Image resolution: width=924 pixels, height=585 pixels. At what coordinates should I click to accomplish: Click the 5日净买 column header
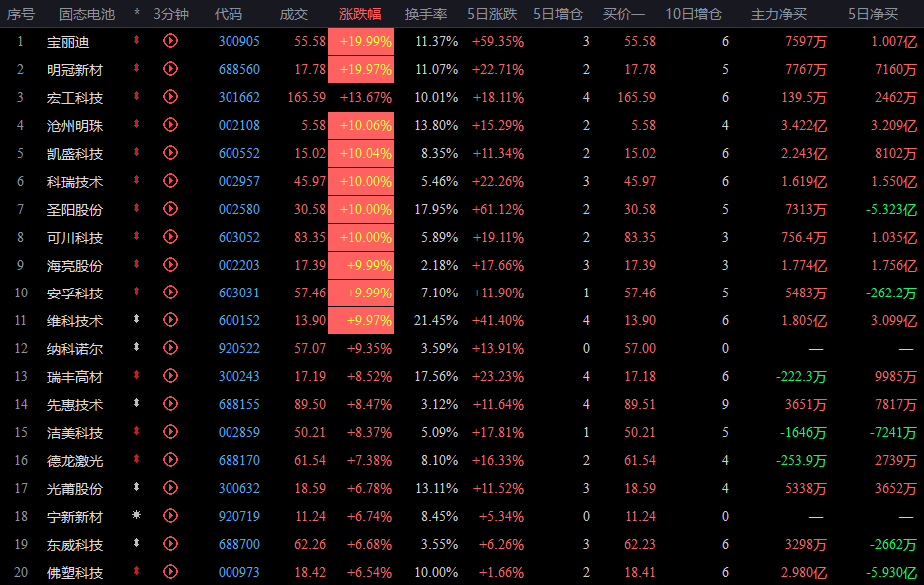pos(872,14)
